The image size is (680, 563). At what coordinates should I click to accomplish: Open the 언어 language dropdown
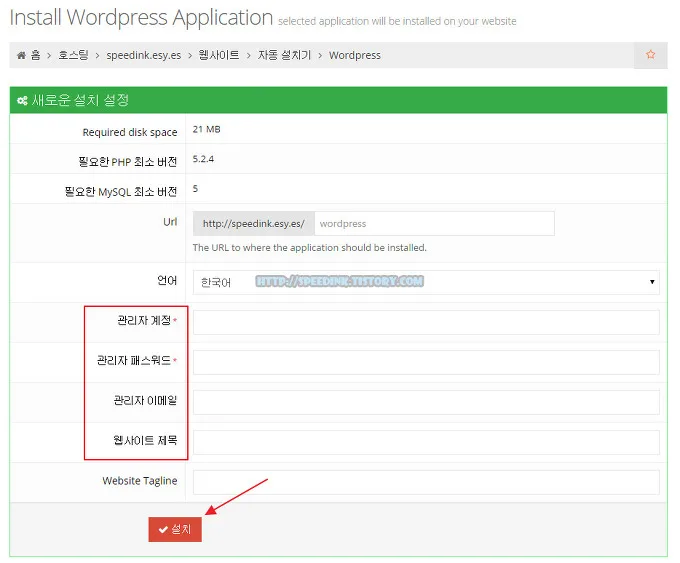426,282
